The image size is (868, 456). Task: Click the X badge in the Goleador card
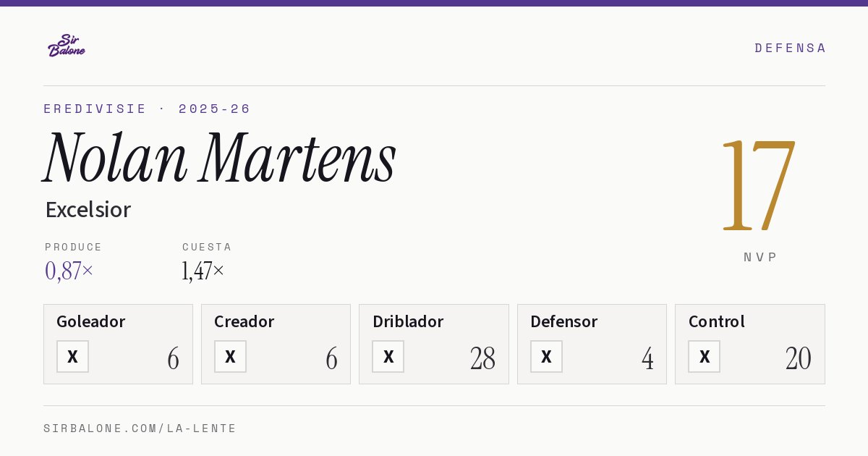click(72, 356)
